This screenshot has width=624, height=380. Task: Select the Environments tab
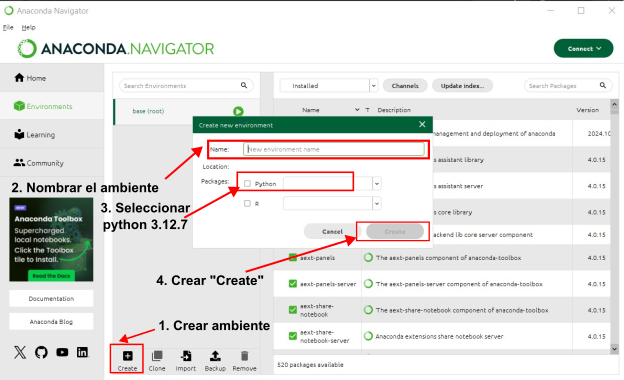point(52,106)
